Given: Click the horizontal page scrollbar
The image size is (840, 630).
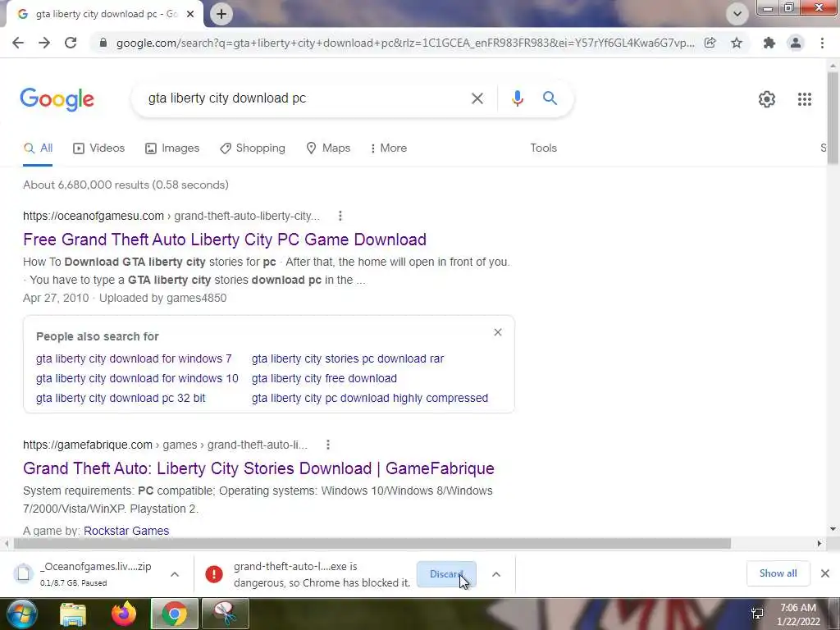Looking at the screenshot, I should (x=372, y=544).
